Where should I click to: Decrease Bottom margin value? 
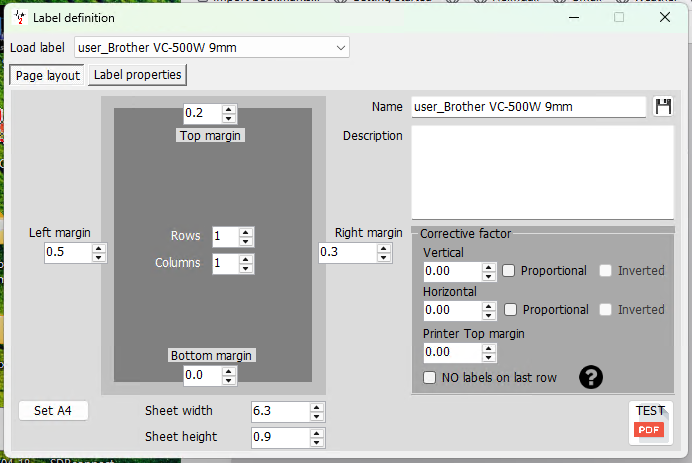tap(229, 380)
